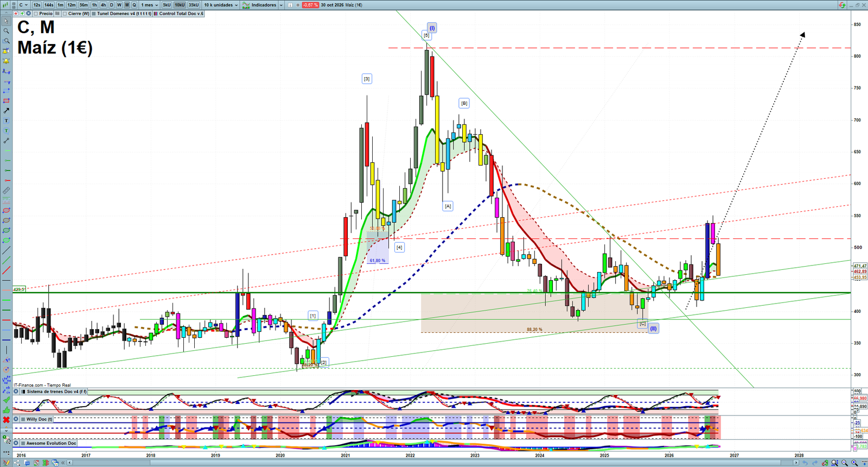Click the alert bell icon
This screenshot has width=868, height=467.
tap(7, 61)
